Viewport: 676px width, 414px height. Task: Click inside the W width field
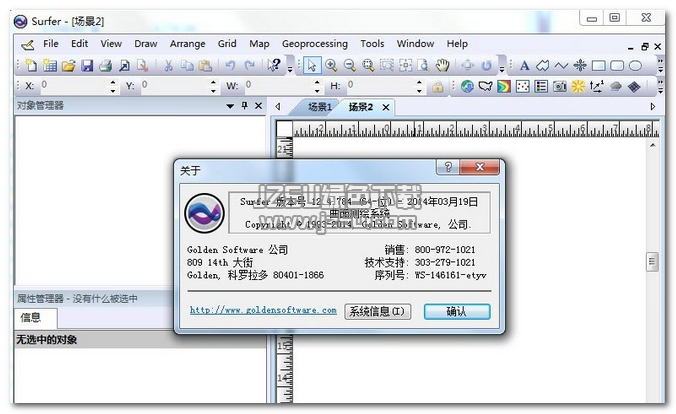[279, 86]
